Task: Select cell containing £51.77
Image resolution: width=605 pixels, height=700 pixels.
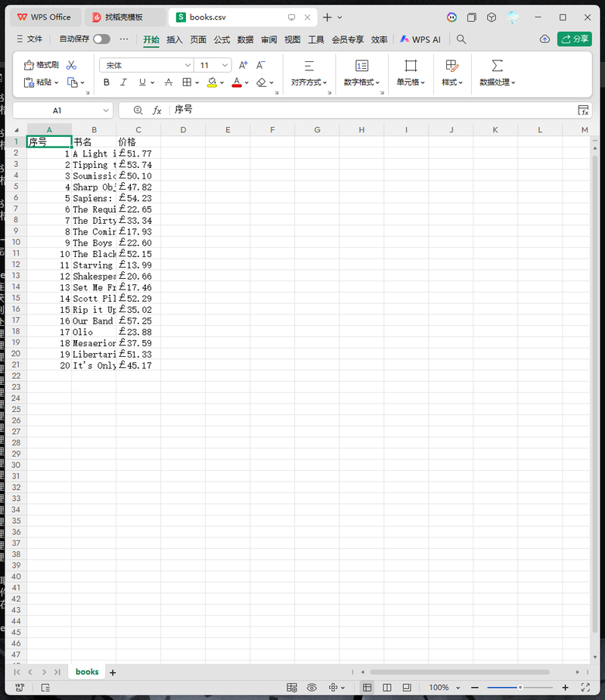Action: tap(138, 153)
